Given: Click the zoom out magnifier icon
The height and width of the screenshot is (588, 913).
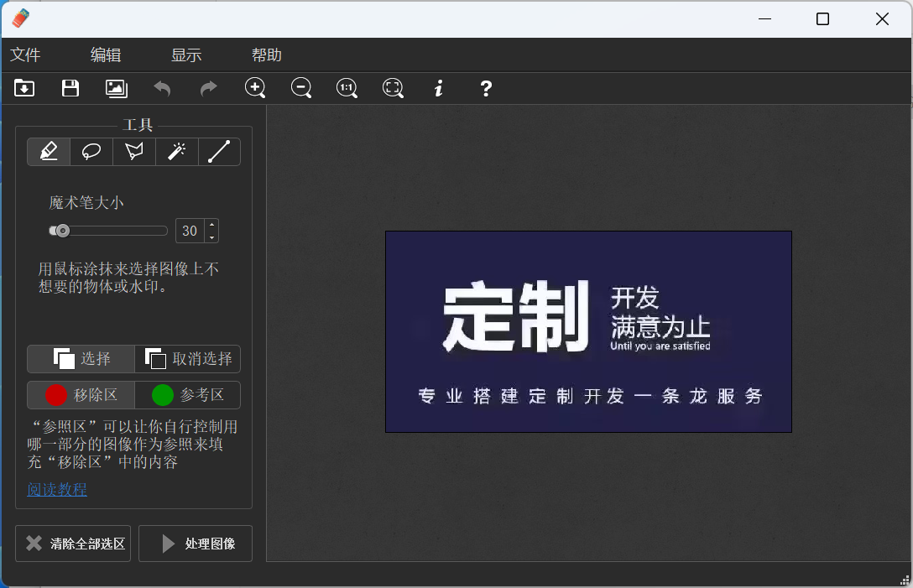Looking at the screenshot, I should (301, 88).
